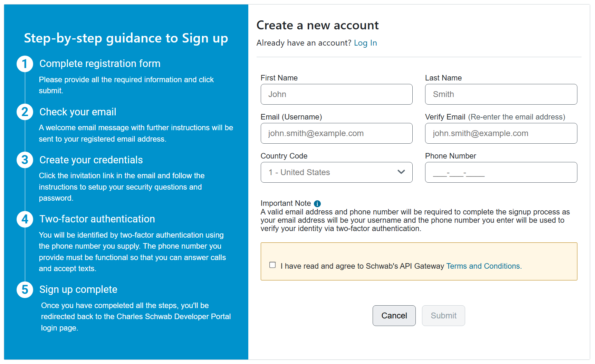Image resolution: width=595 pixels, height=364 pixels.
Task: Click the step 2 circle icon
Action: click(x=25, y=112)
